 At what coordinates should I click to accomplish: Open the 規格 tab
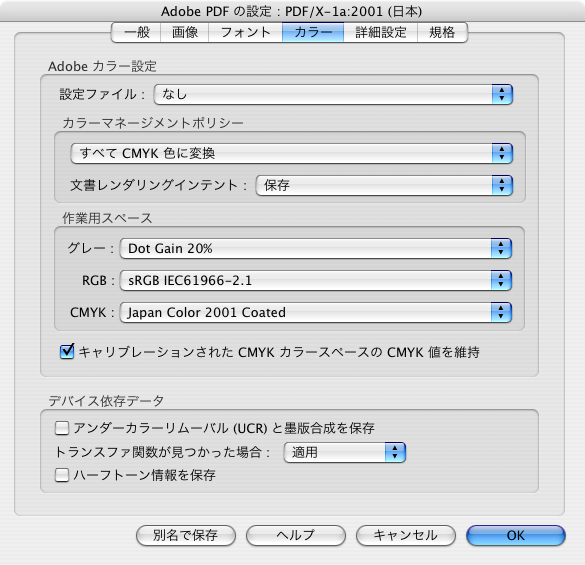pos(442,32)
